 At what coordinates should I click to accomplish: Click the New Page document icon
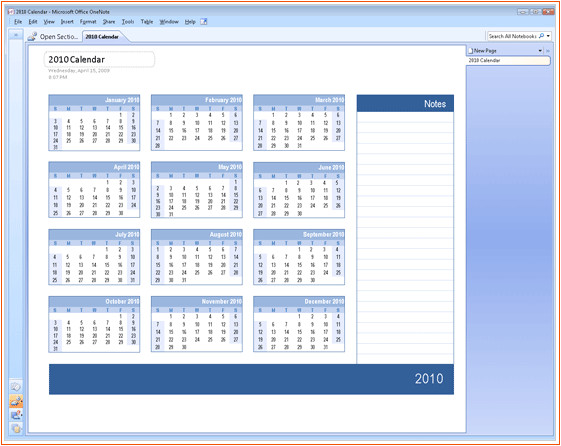(471, 51)
